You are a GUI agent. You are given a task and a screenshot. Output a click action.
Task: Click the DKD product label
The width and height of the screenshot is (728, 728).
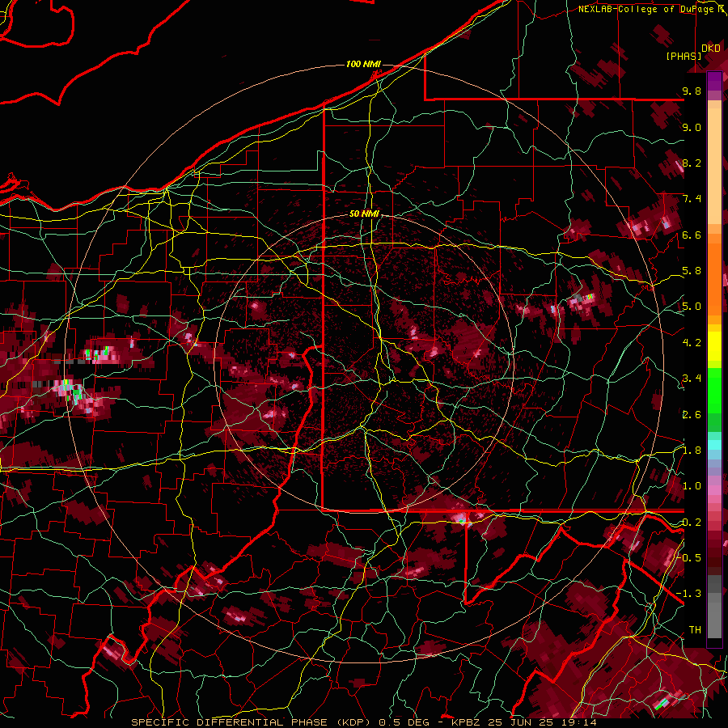tap(711, 49)
